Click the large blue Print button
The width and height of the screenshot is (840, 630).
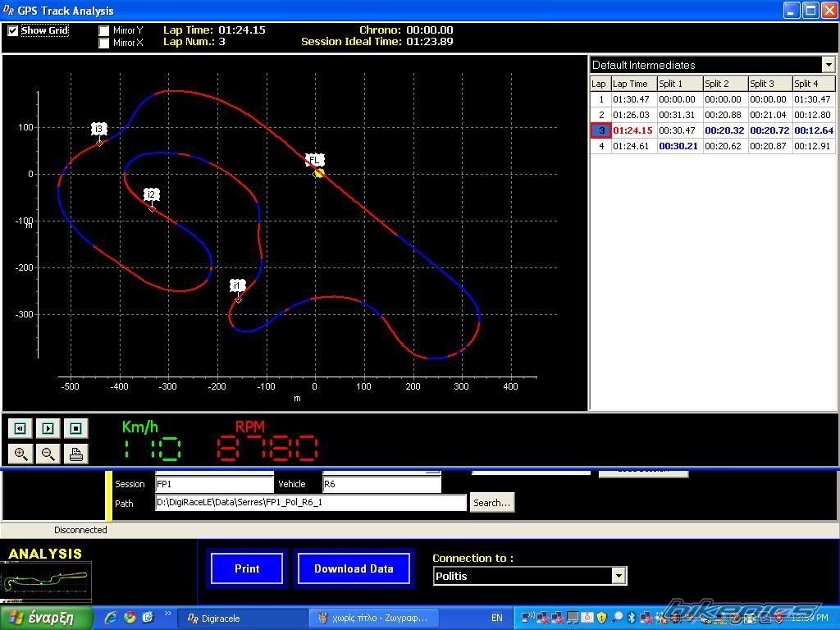pos(247,568)
